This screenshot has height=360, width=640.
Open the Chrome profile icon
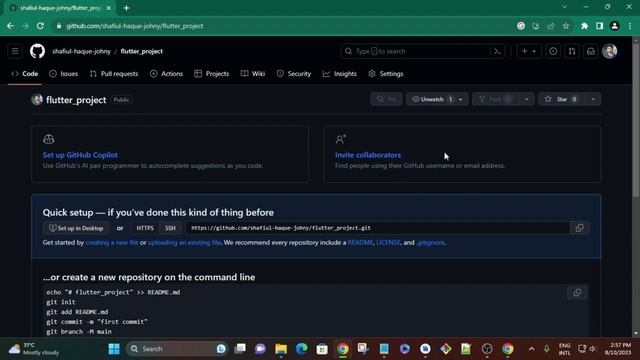coord(614,26)
